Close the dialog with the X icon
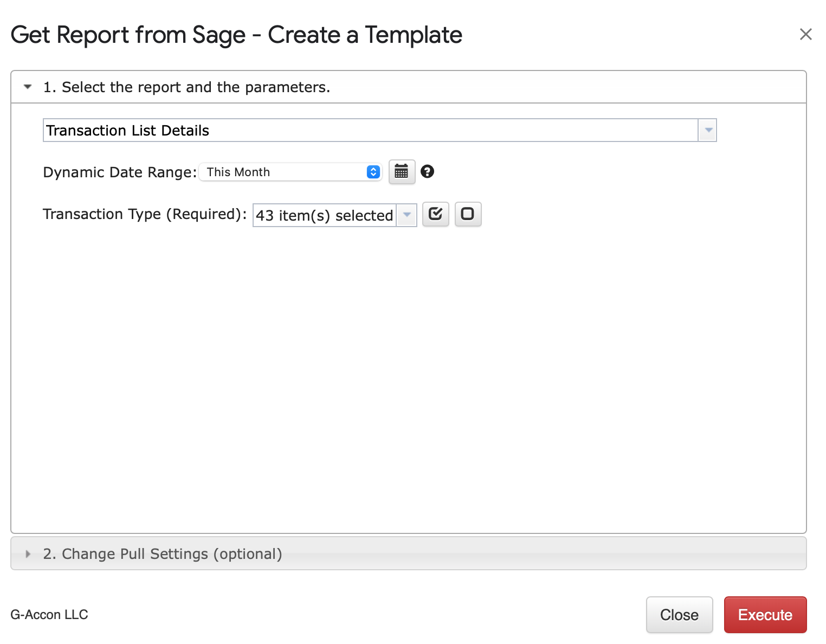The height and width of the screenshot is (644, 826). [805, 35]
